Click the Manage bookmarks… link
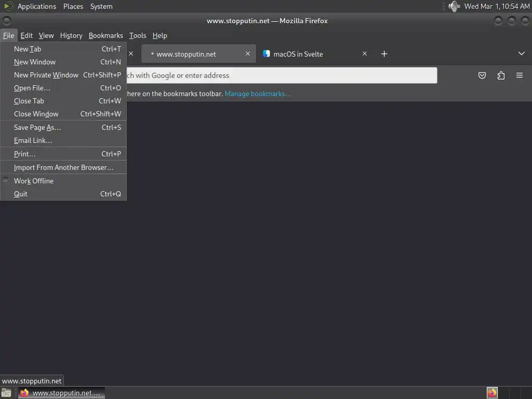The image size is (532, 399). tap(258, 94)
